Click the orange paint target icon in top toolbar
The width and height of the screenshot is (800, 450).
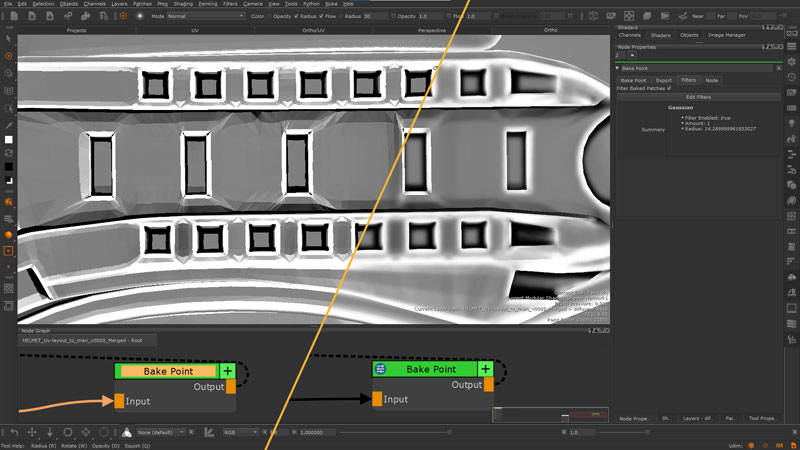click(123, 16)
